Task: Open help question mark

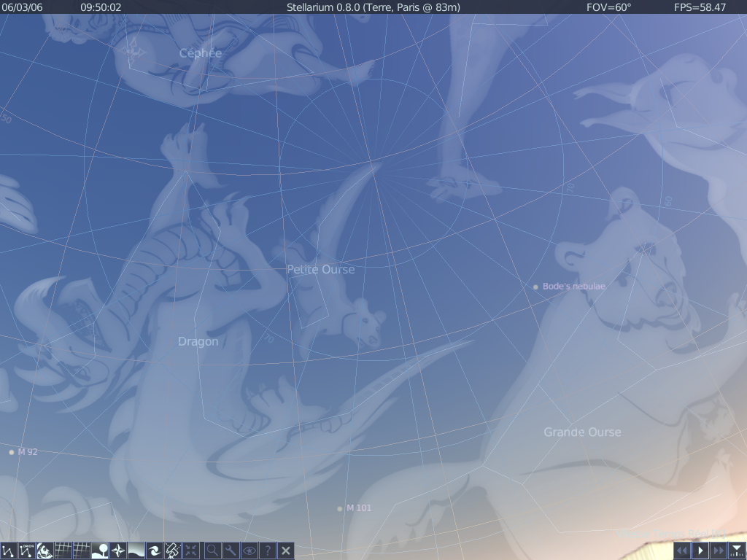Action: 267,551
